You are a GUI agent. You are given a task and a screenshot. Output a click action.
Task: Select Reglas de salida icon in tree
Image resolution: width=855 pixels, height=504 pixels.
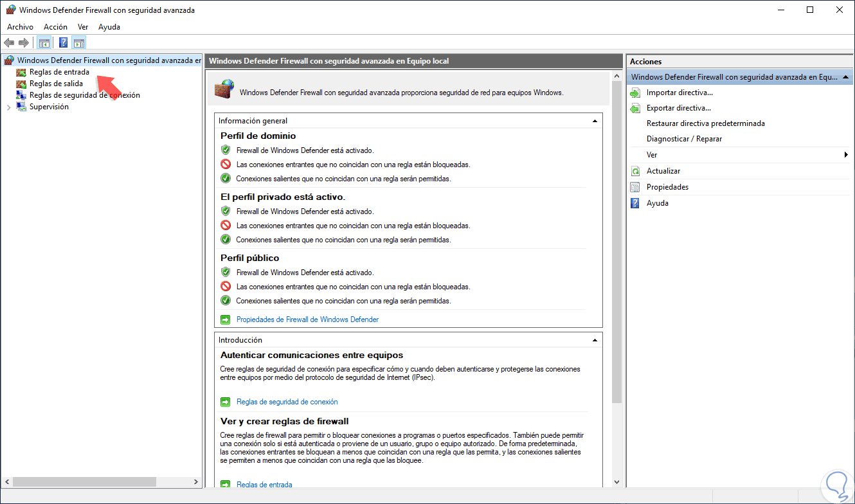[21, 84]
